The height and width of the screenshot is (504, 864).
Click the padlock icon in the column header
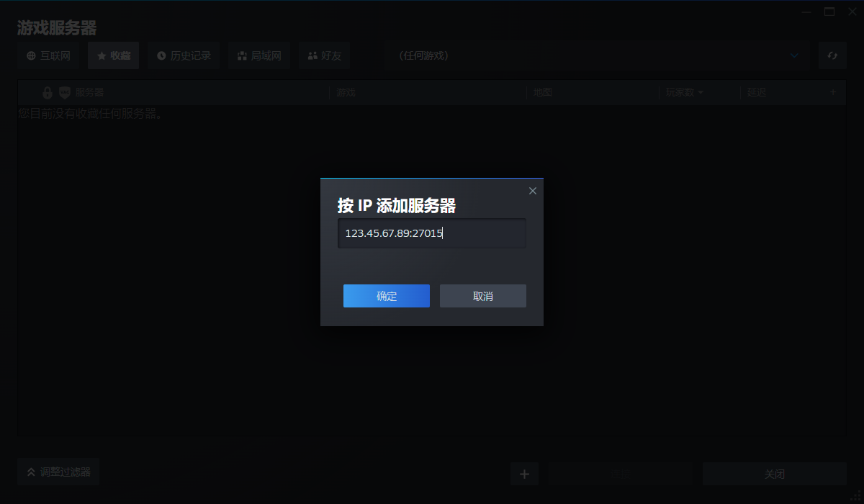tap(46, 92)
